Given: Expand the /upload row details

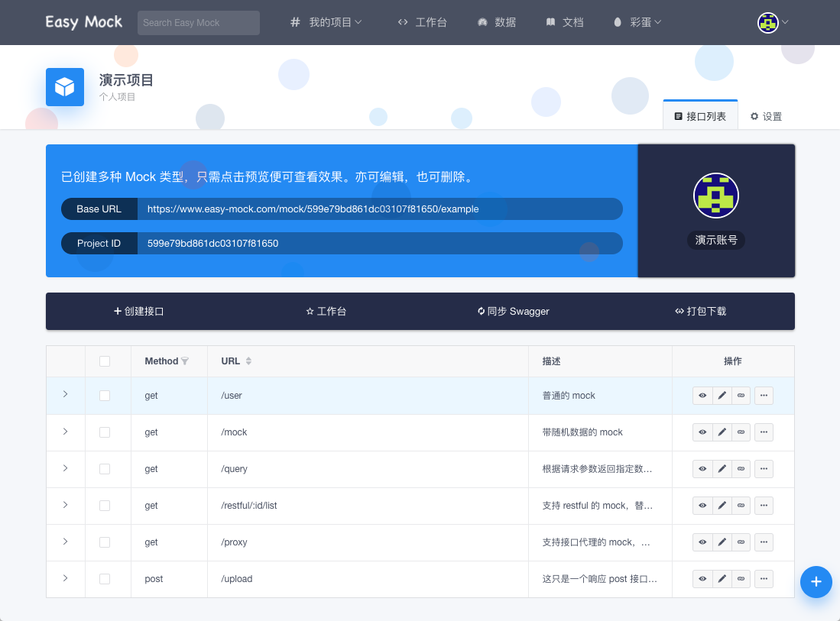Looking at the screenshot, I should pyautogui.click(x=66, y=578).
